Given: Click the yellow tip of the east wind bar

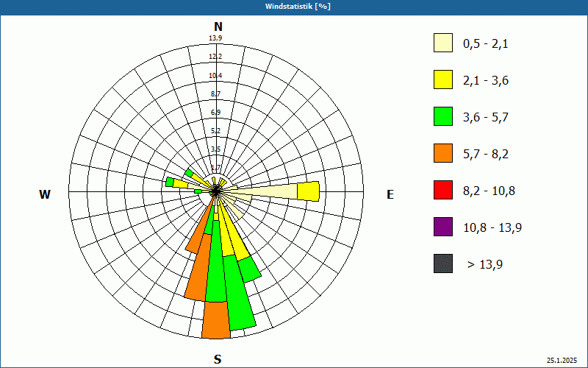Looking at the screenshot, I should pyautogui.click(x=308, y=191).
